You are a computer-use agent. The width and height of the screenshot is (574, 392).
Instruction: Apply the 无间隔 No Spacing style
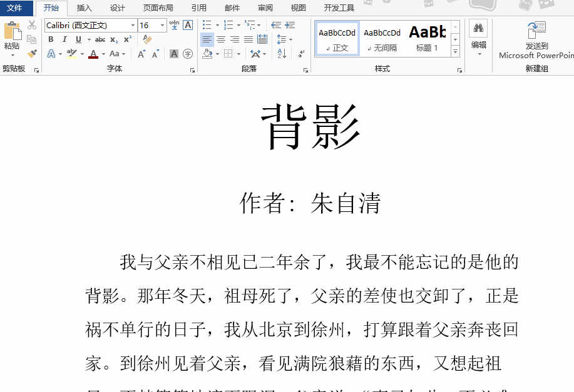point(382,39)
